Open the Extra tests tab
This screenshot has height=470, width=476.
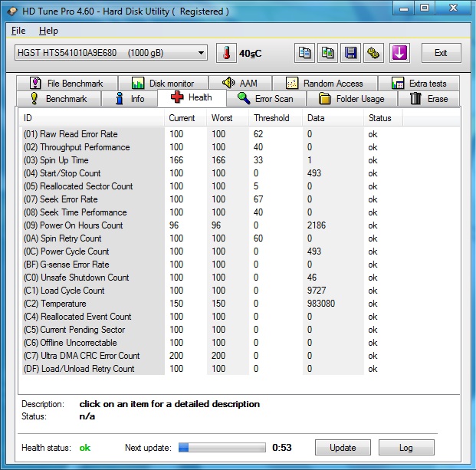419,84
